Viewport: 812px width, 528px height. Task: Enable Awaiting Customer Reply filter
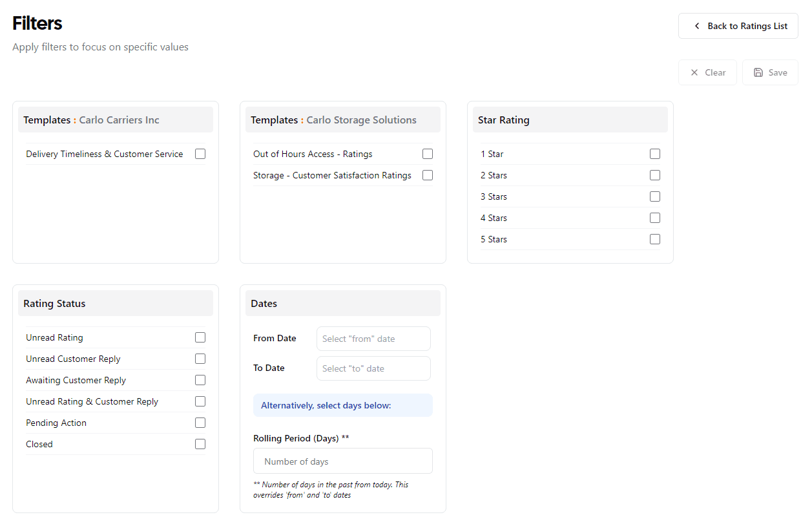[x=200, y=380]
